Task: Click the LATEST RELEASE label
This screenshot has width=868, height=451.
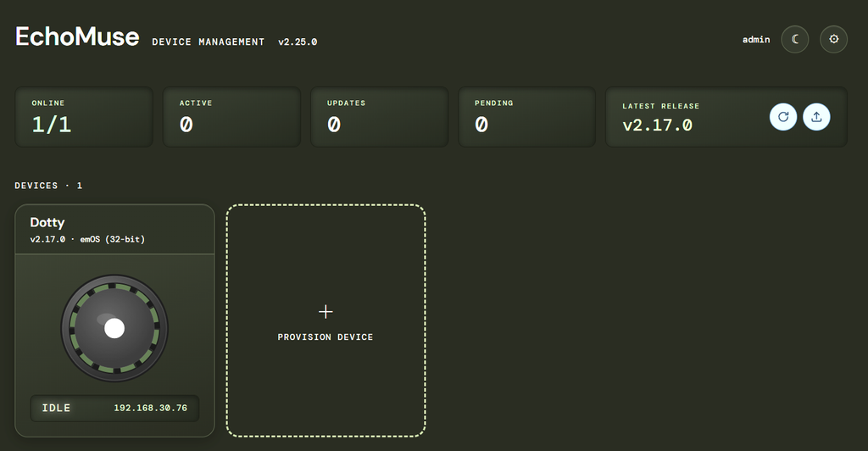Action: pos(661,106)
